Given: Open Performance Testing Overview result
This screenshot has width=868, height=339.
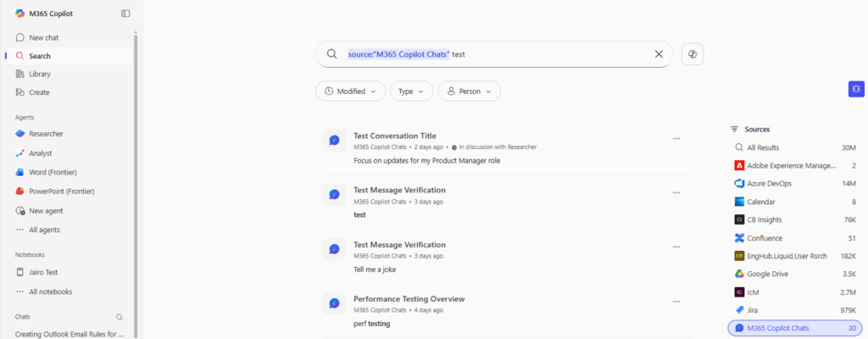Looking at the screenshot, I should click(x=409, y=298).
